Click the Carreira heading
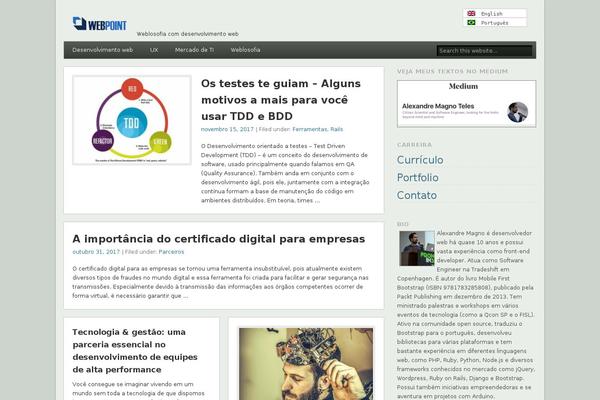Image resolution: width=600 pixels, height=400 pixels. point(414,145)
